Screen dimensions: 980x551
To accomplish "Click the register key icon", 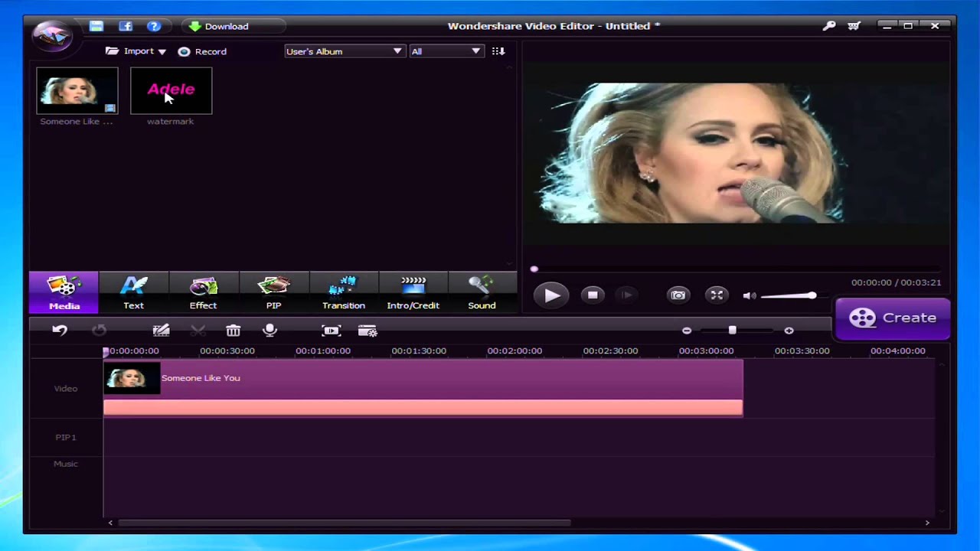I will click(x=829, y=26).
